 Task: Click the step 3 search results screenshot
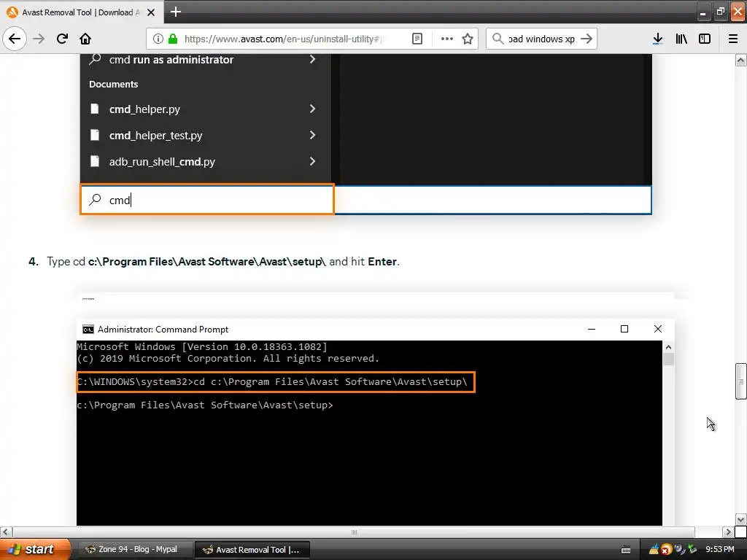coord(365,134)
